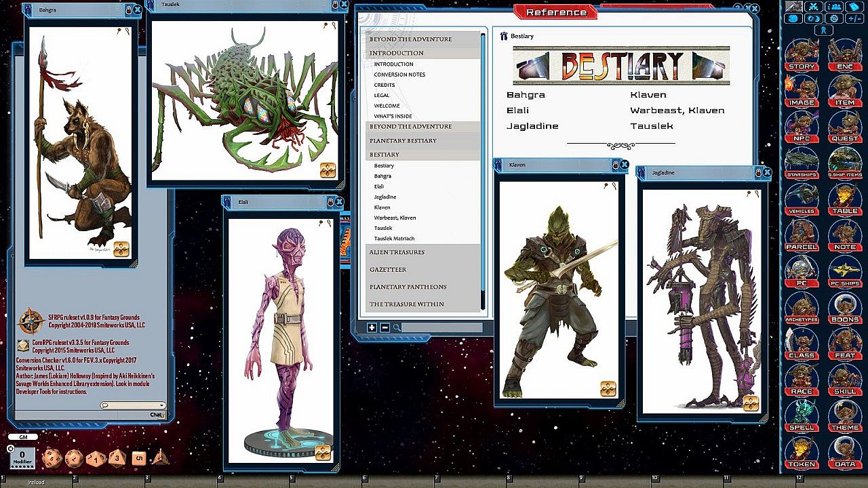Screen dimensions: 868x488
Task: Open the NPC sidebar button
Action: click(802, 127)
